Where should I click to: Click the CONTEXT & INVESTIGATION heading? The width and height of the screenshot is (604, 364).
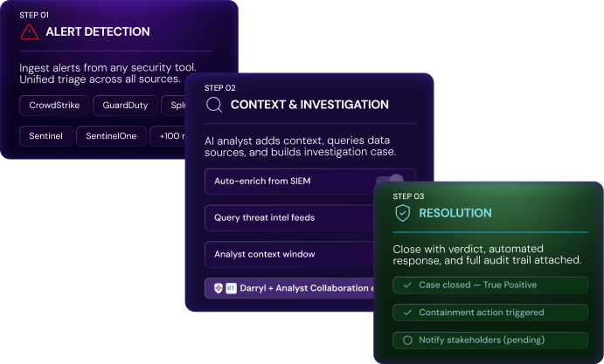coord(309,105)
